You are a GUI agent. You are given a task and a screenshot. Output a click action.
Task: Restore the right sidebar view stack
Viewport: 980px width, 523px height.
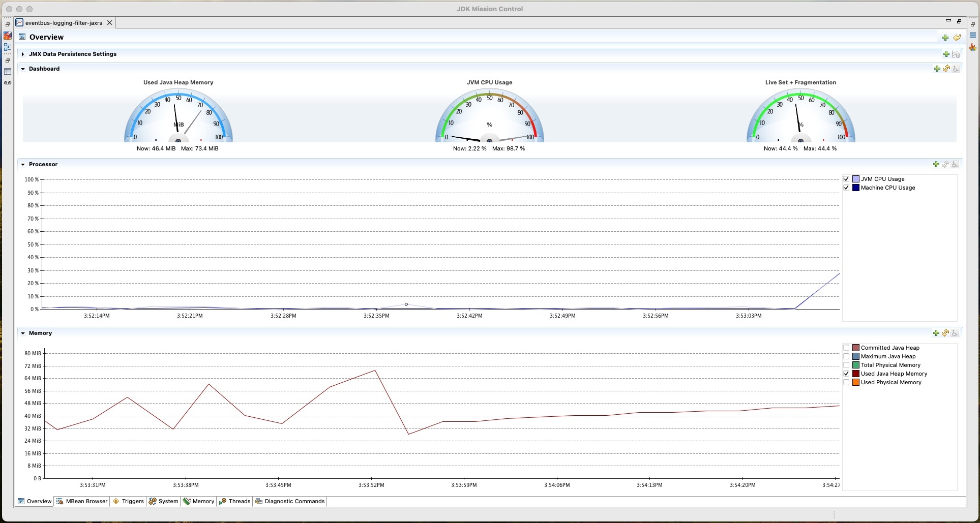point(972,24)
